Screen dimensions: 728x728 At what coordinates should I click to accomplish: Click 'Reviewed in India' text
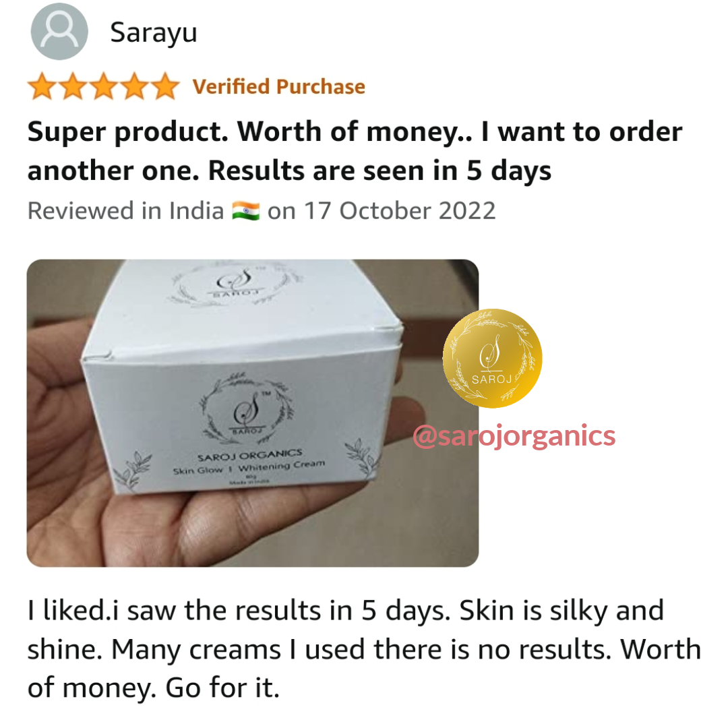coord(126,211)
